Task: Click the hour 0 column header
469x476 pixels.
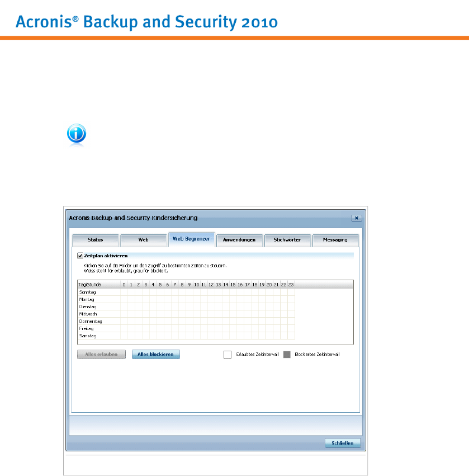Action: coord(124,285)
